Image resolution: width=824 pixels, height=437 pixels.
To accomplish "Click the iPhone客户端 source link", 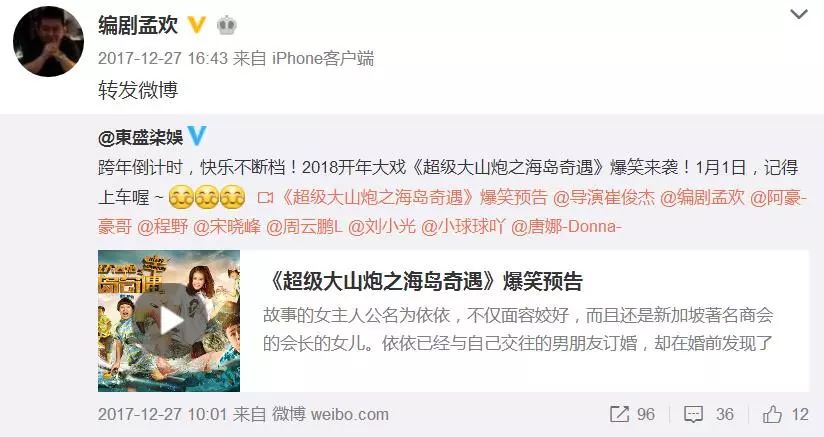I will (x=323, y=58).
